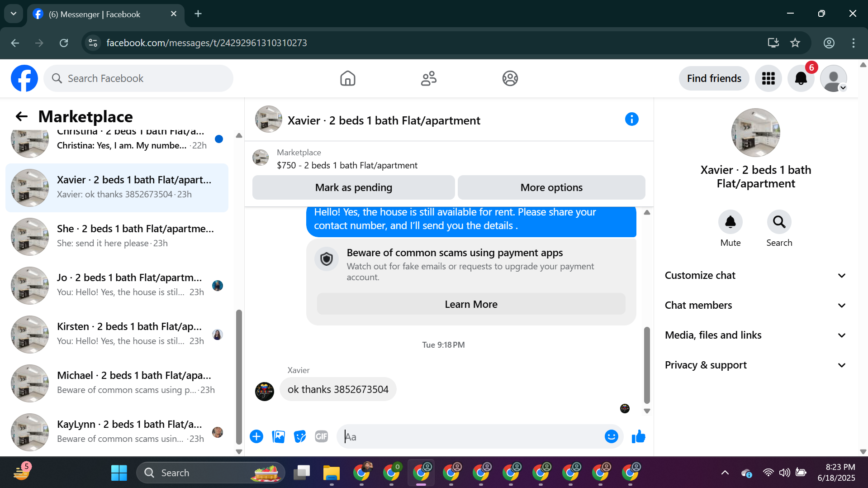This screenshot has height=488, width=868.
Task: Open KayLynn's conversation in the list
Action: (117, 432)
